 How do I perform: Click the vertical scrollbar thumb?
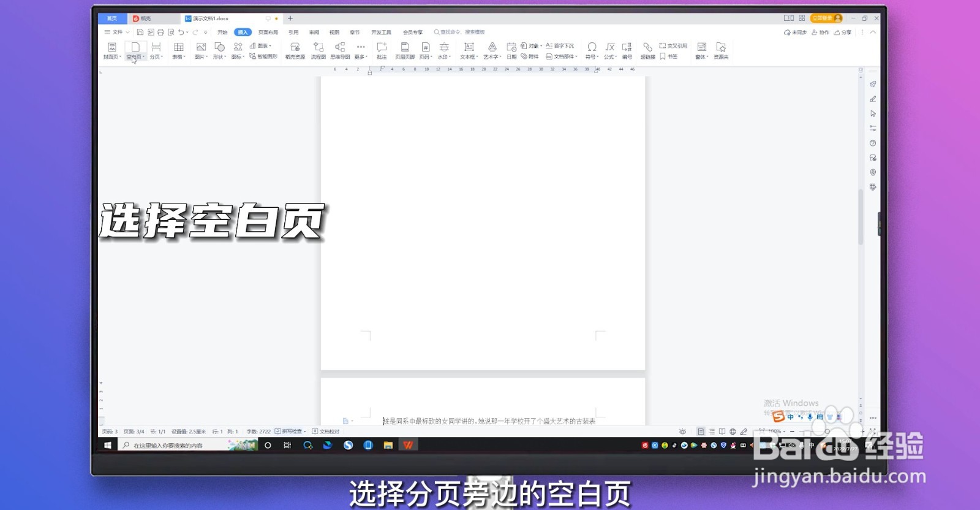pyautogui.click(x=861, y=218)
